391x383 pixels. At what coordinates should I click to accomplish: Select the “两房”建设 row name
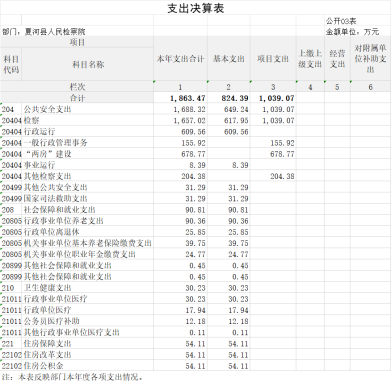pyautogui.click(x=47, y=154)
